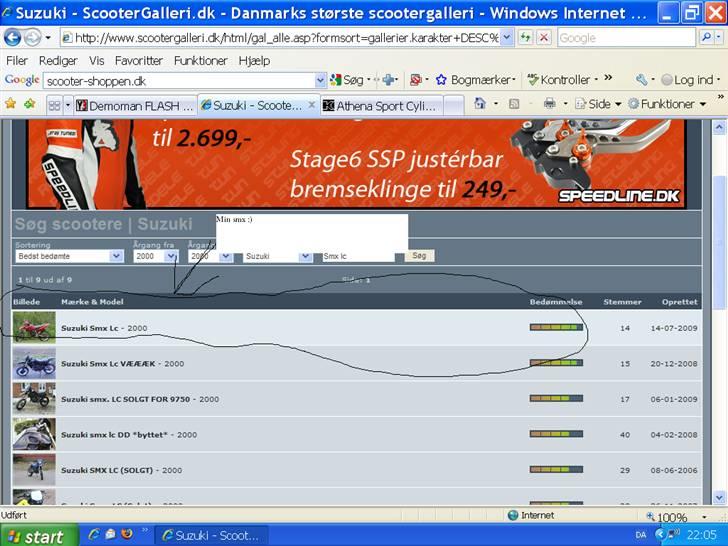Viewport: 728px width, 546px height.
Task: Click the Refresh page icon
Action: point(525,37)
